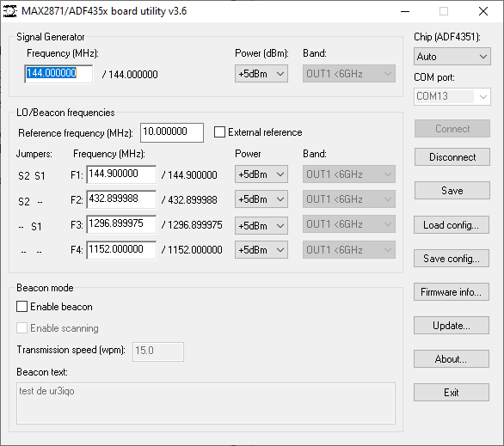This screenshot has height=446, width=504.
Task: Open the About dialog
Action: click(452, 358)
